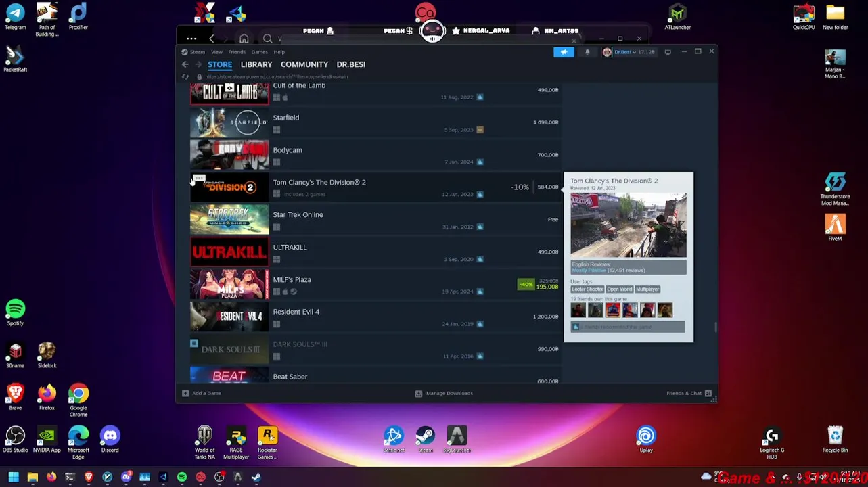Open the Battle.net desktop shortcut

point(394,440)
